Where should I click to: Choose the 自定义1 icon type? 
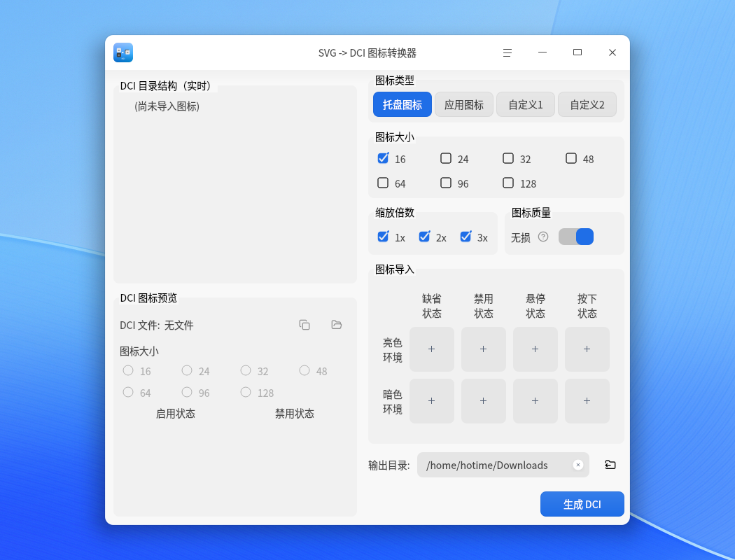pos(526,104)
